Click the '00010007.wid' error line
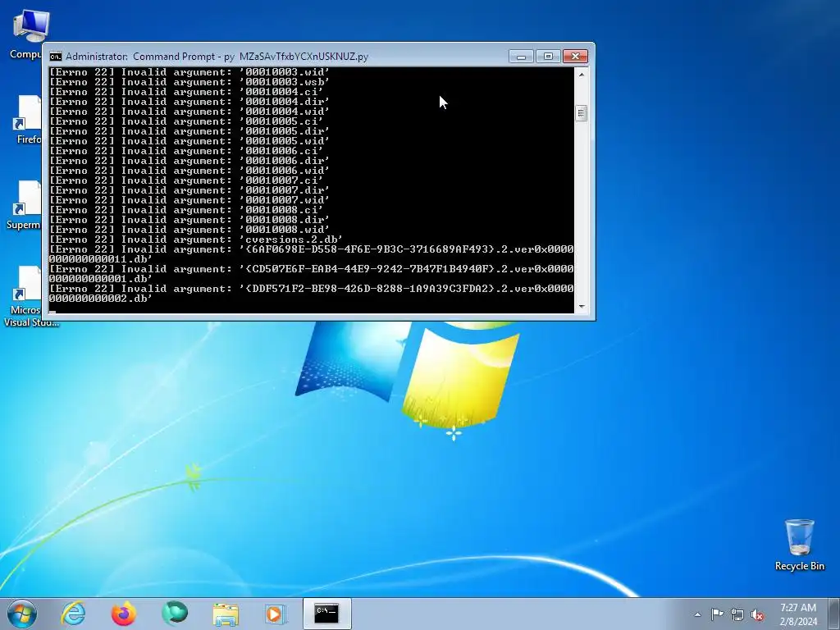Image resolution: width=840 pixels, height=630 pixels. 189,200
